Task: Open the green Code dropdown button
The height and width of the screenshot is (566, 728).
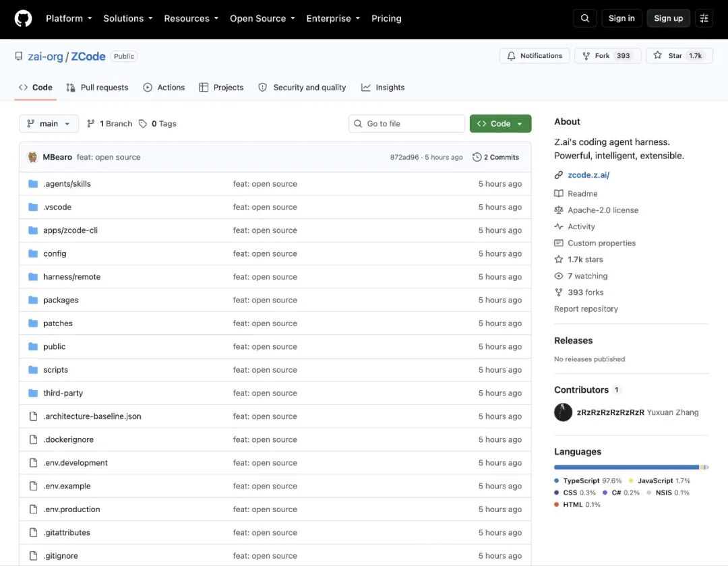Action: click(x=500, y=124)
